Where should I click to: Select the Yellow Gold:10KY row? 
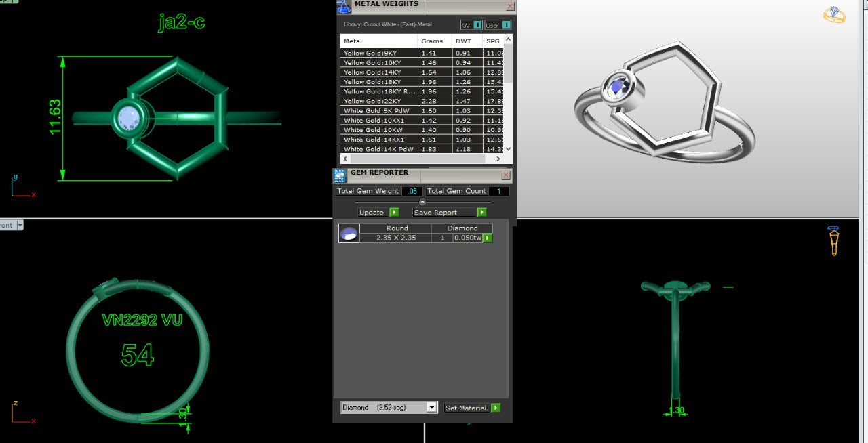[422, 62]
